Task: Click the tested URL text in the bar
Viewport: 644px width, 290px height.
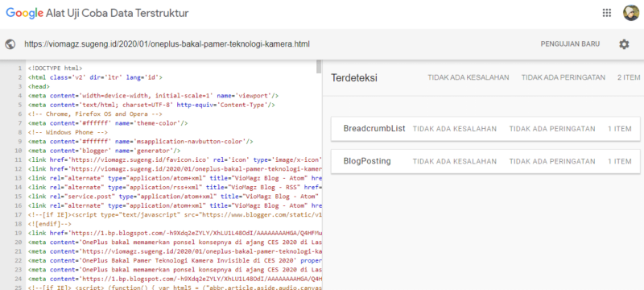Action: pyautogui.click(x=167, y=44)
